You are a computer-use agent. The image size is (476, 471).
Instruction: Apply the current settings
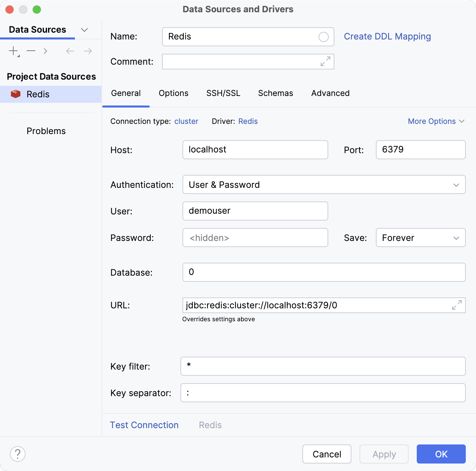(x=384, y=454)
